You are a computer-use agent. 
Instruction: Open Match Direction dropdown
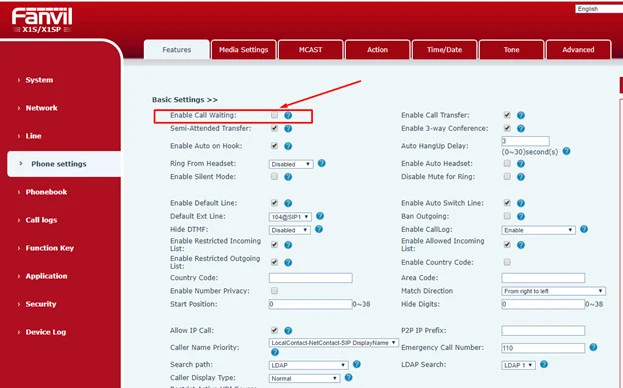click(x=553, y=291)
